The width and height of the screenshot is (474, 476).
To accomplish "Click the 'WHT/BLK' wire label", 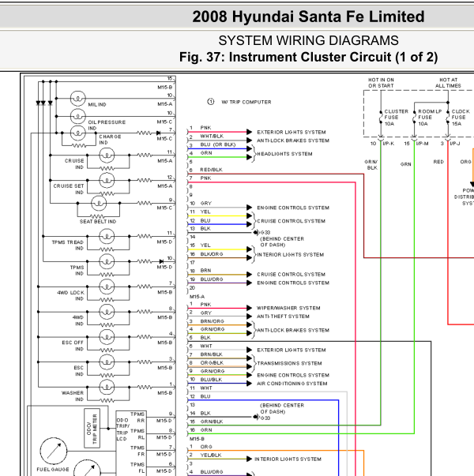I will point(212,136).
